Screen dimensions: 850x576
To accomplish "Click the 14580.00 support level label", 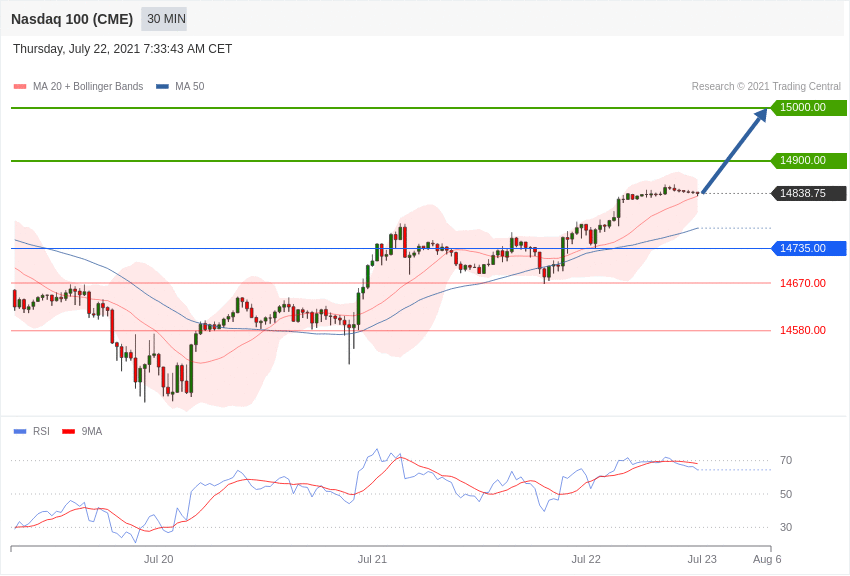I will (x=803, y=331).
